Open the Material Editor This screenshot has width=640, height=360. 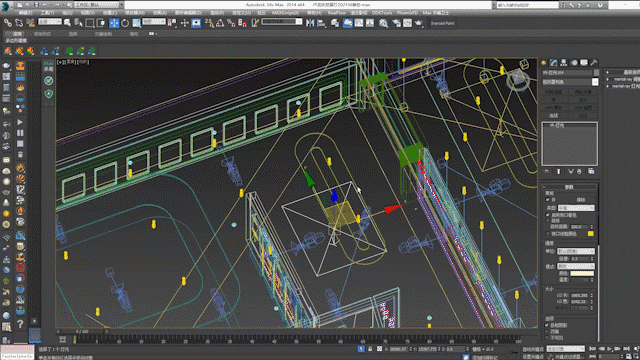point(383,23)
